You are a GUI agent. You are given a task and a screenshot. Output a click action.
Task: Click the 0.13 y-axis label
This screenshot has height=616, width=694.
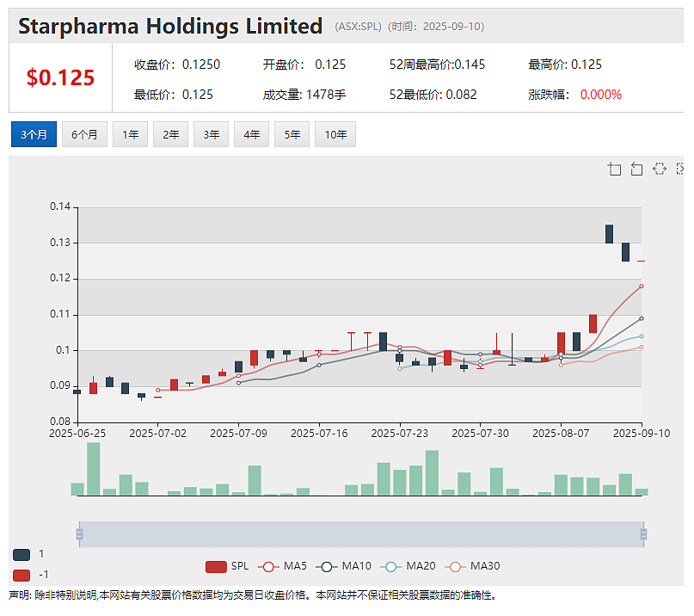click(60, 243)
